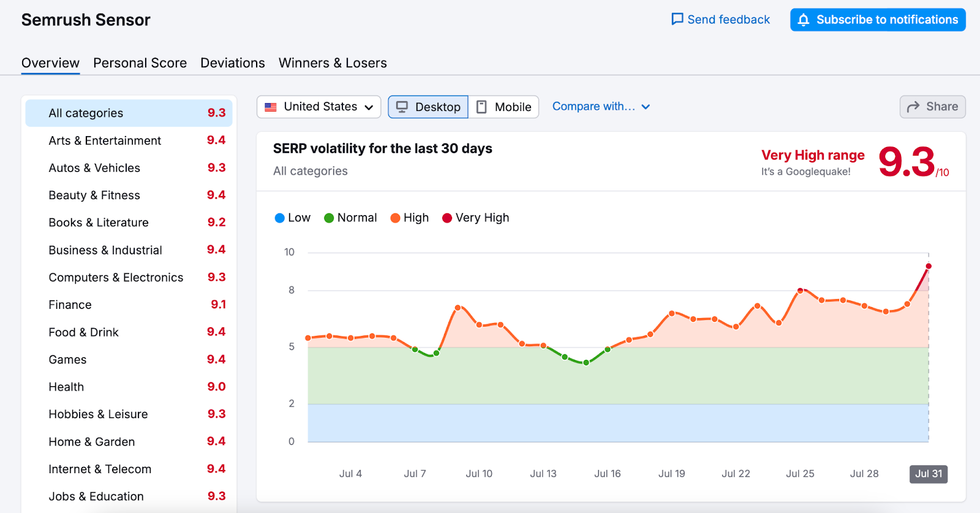
Task: Toggle the Normal legend dot
Action: (329, 218)
